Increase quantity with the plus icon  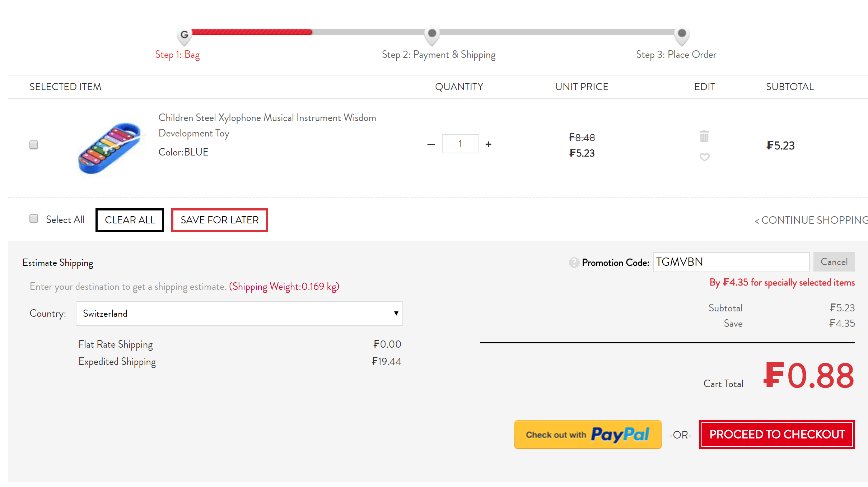[x=488, y=144]
